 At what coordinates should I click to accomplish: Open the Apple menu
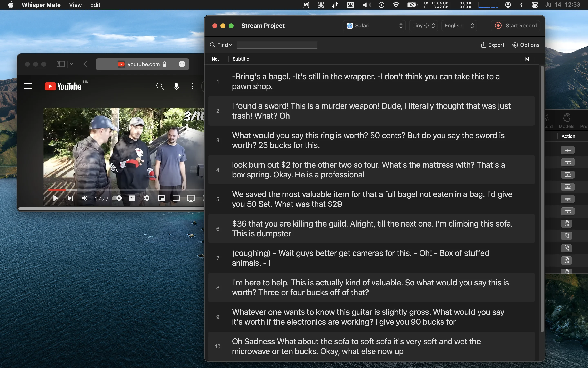click(x=11, y=5)
